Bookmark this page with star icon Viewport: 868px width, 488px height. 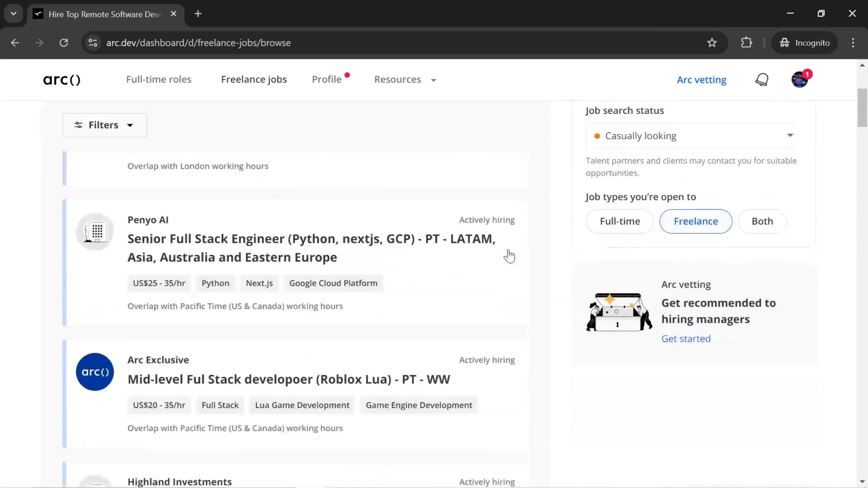[x=712, y=43]
